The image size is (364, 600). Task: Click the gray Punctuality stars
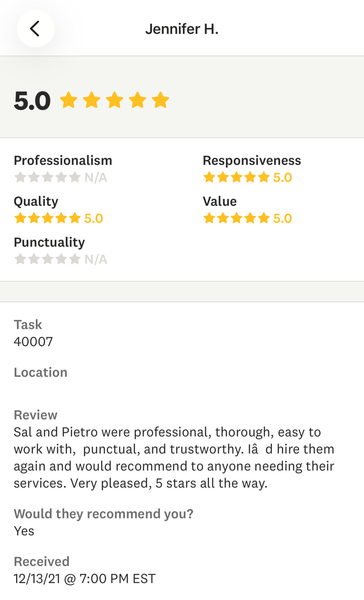coord(47,259)
